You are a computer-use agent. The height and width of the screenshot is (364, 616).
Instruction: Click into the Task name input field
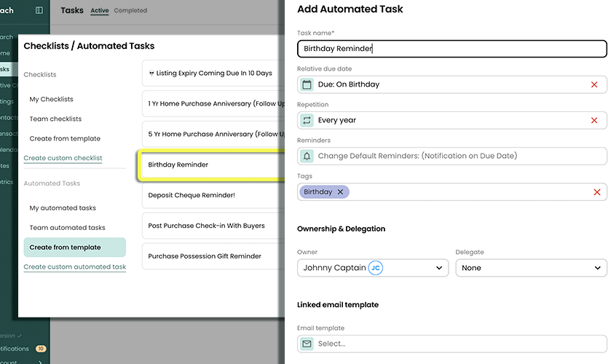(x=451, y=49)
